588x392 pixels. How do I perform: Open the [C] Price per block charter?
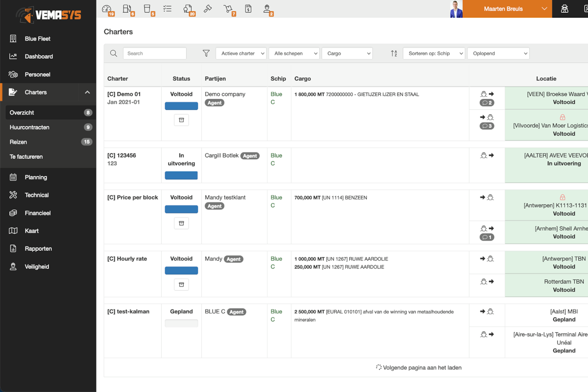[x=133, y=197]
